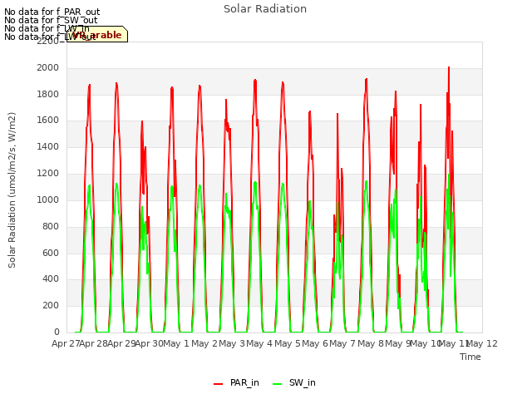Click the tallest PAR_in peak above 2000
Screen dimensions: 532x399
449,68
